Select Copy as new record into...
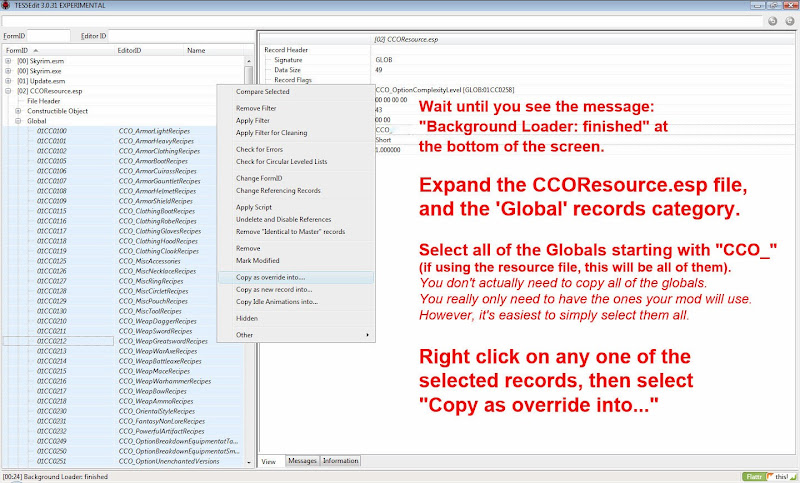800x483 pixels. point(274,290)
